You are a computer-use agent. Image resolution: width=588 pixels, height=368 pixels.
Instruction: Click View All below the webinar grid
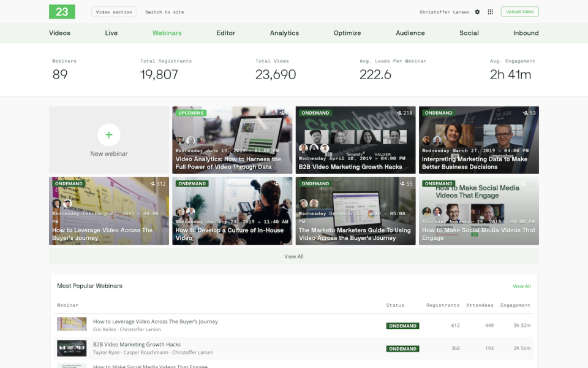point(293,256)
